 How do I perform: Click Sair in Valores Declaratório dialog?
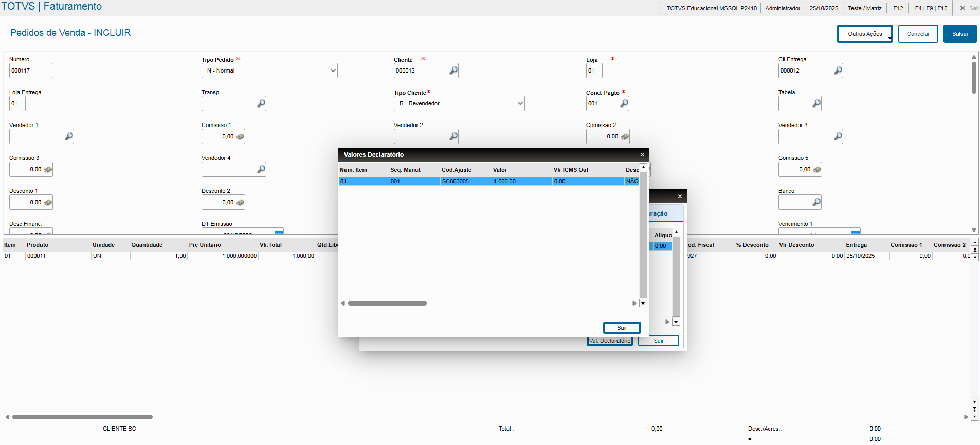pos(622,328)
